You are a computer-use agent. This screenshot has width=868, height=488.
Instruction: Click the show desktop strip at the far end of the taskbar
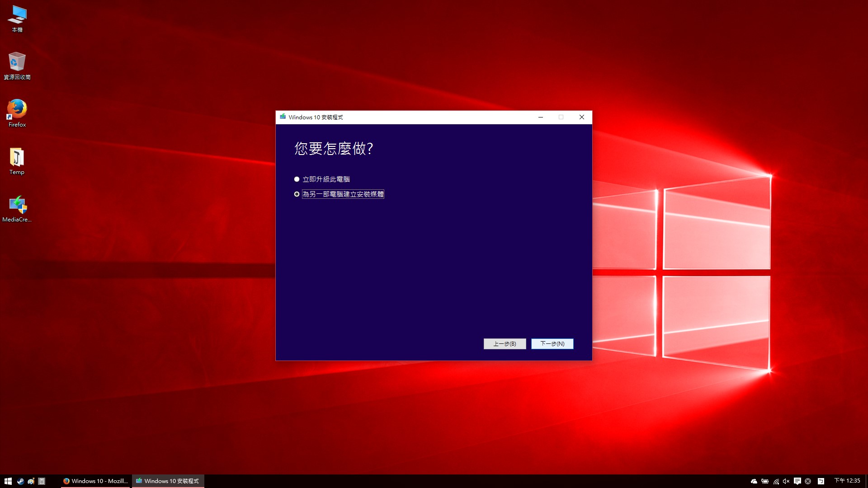(866, 481)
